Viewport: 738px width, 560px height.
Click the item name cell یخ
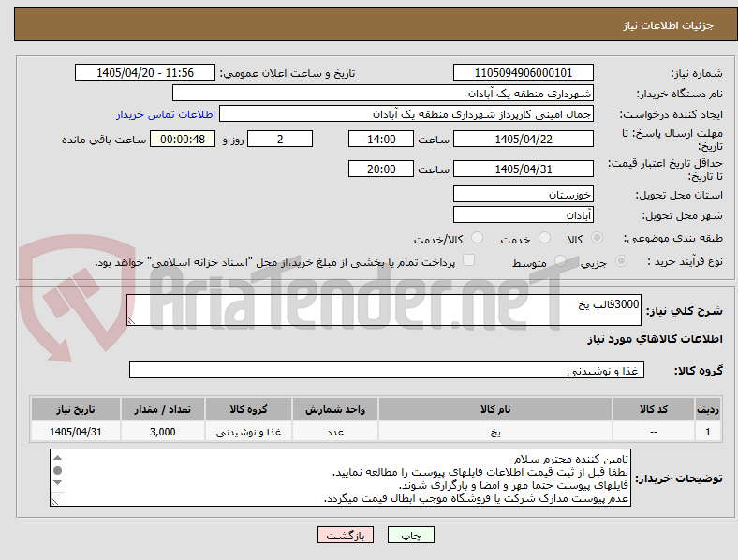(x=495, y=432)
